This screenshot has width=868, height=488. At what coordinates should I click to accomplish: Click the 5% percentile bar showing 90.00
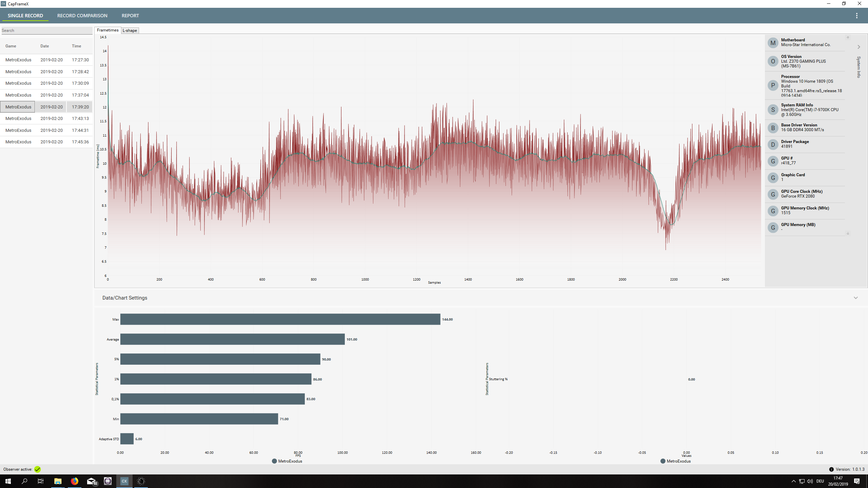point(220,359)
